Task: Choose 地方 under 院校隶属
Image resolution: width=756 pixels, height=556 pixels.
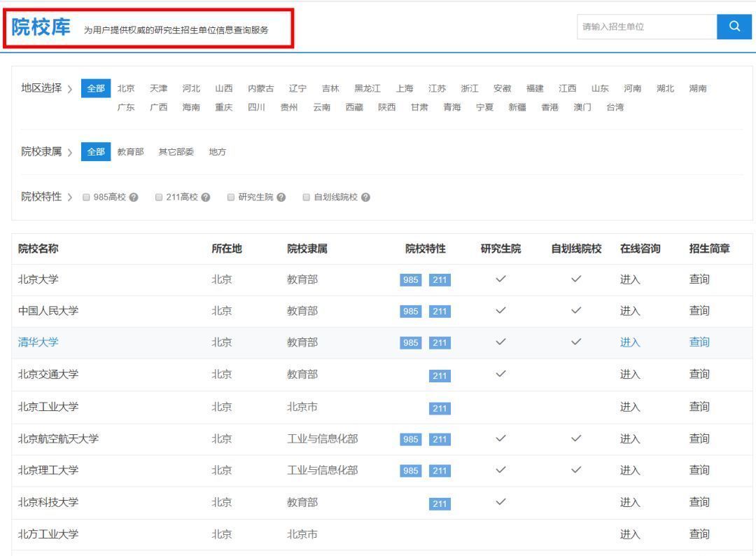Action: pos(218,151)
